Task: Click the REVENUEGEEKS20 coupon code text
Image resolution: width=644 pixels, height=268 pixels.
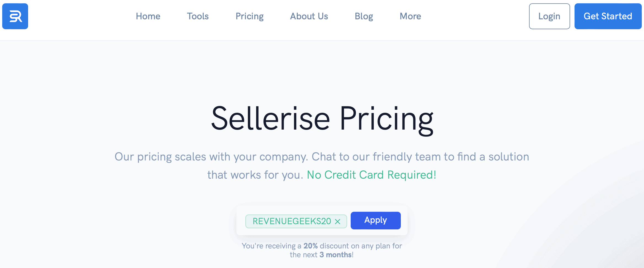Action: 292,221
